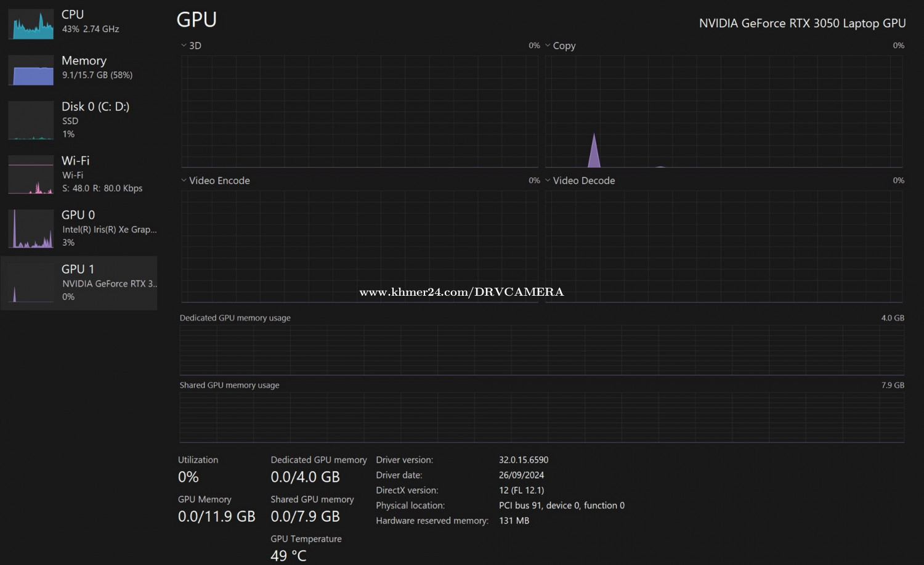This screenshot has width=924, height=565.
Task: Click the S: 48.0 R: 80.0 Kbps reading
Action: pos(102,189)
